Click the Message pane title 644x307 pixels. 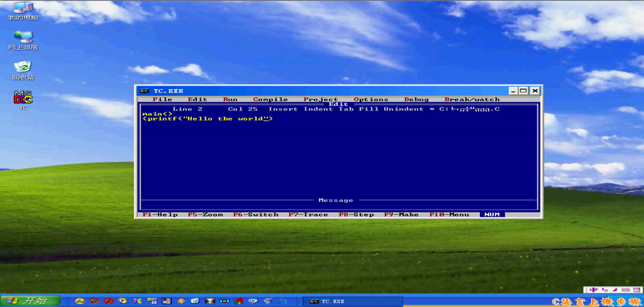(336, 200)
